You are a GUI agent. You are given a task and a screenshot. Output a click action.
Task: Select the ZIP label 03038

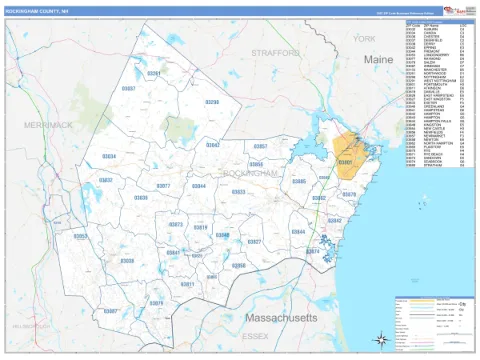click(x=127, y=261)
